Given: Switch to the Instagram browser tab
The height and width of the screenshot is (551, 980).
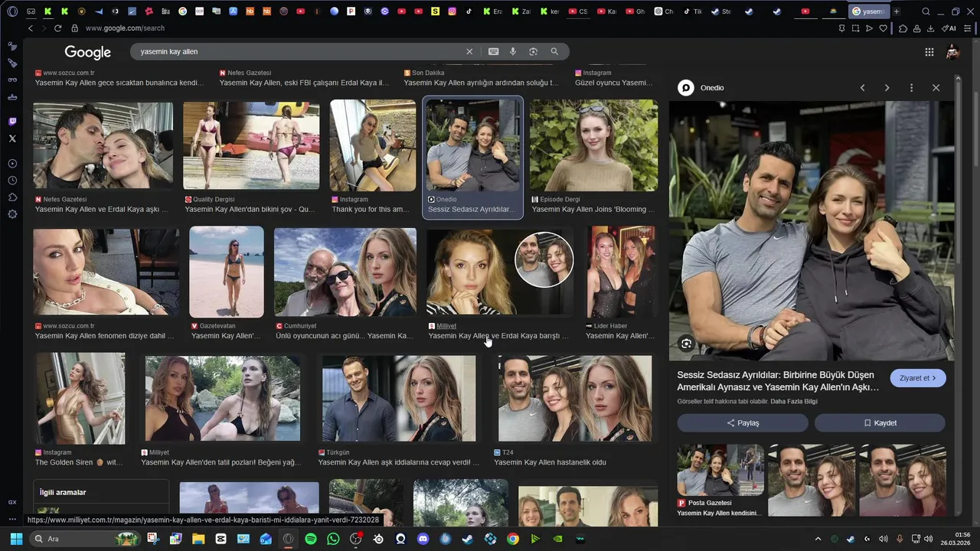Looking at the screenshot, I should (452, 11).
